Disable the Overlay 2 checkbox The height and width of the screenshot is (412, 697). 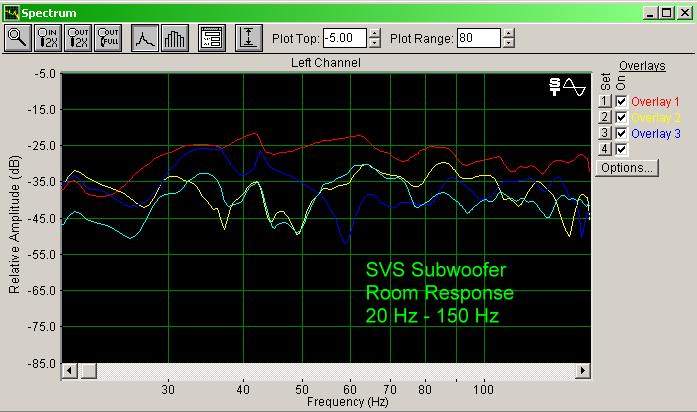(621, 118)
